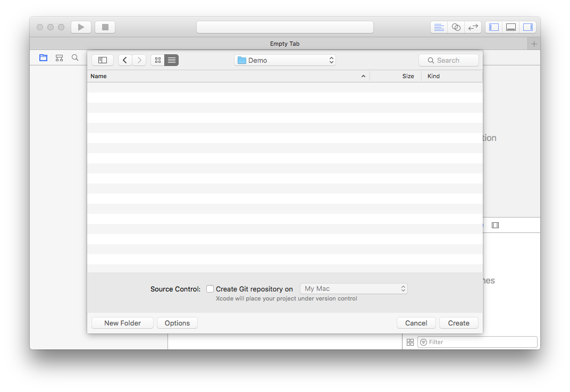Screen dimensions: 570x392
Task: Show the Standard editor
Action: [439, 27]
